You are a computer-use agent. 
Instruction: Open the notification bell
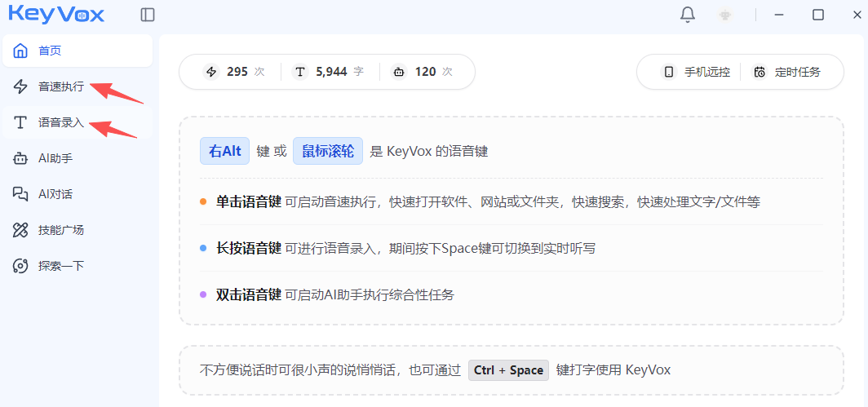(688, 15)
